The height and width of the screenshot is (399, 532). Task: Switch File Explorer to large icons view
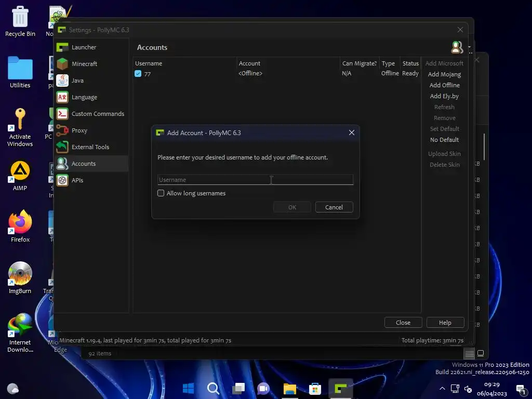tap(481, 353)
